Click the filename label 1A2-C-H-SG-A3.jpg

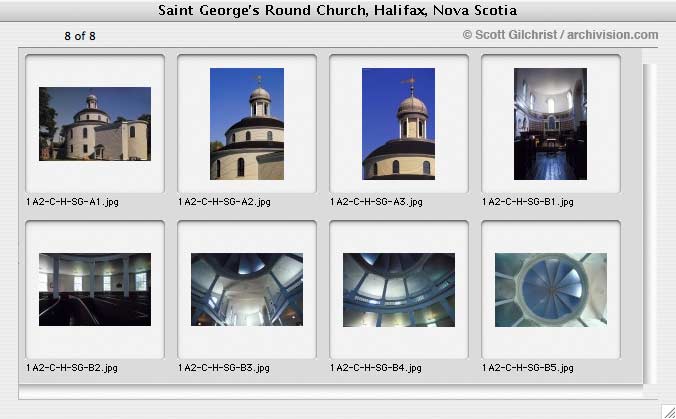pyautogui.click(x=376, y=202)
